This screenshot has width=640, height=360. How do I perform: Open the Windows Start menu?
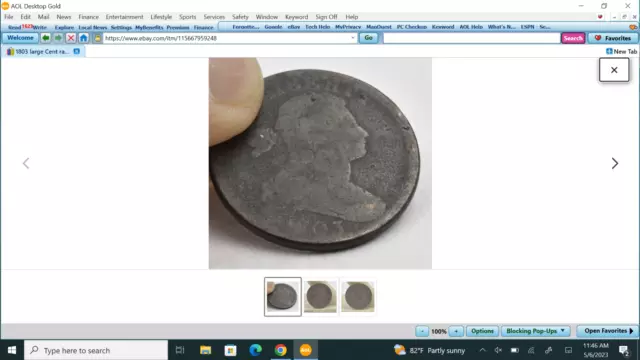coord(12,350)
